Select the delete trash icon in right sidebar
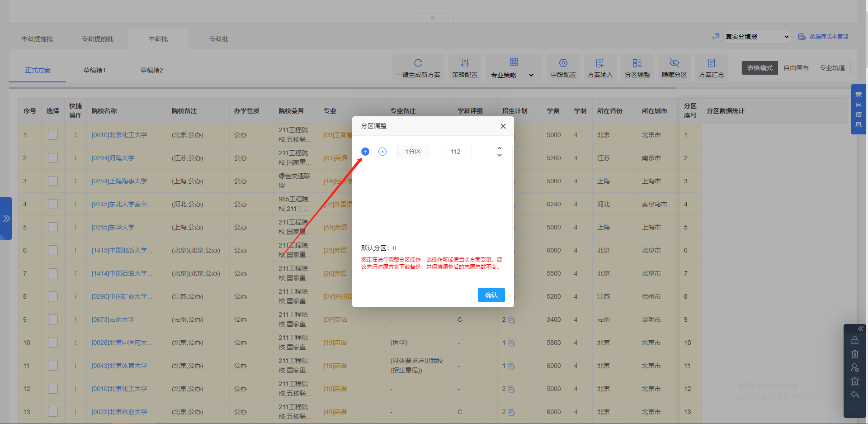The image size is (868, 424). tap(855, 354)
